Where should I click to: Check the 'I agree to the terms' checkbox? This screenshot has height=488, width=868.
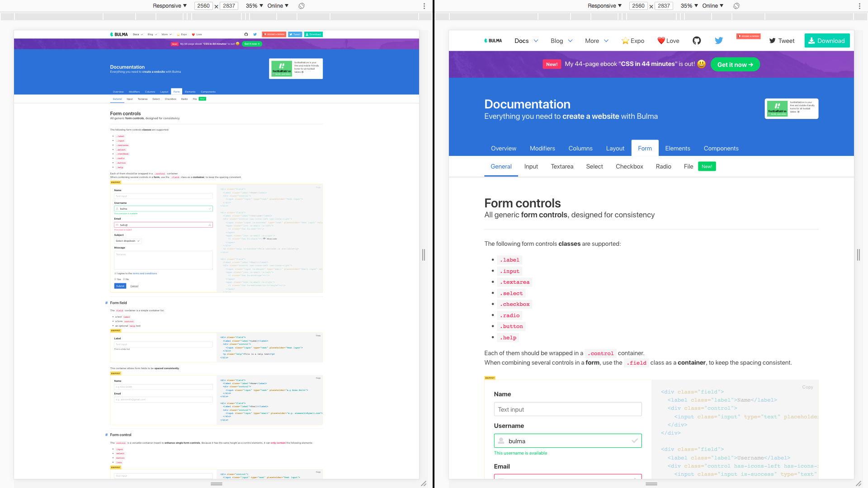[115, 273]
